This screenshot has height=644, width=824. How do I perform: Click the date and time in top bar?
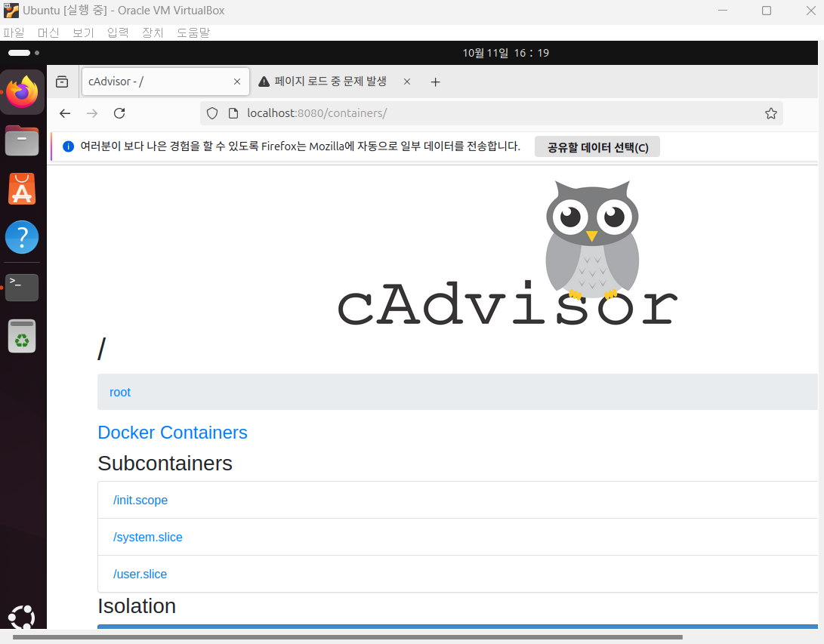tap(505, 53)
